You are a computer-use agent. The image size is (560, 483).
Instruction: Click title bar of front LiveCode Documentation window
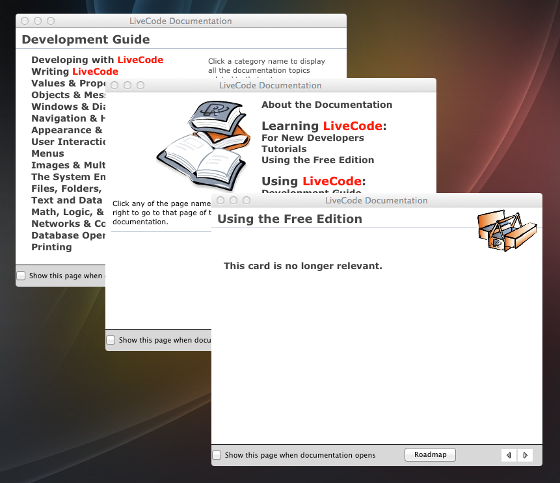click(x=376, y=200)
